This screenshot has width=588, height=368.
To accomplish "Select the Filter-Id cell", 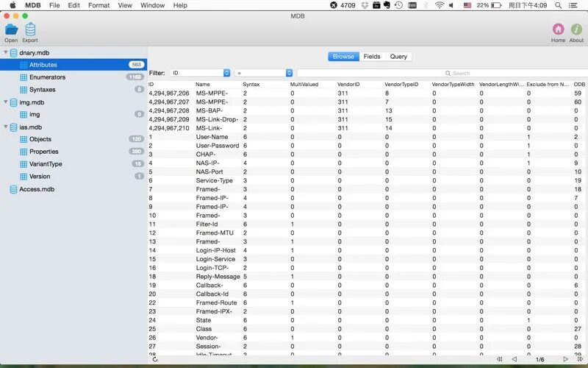I will [207, 224].
